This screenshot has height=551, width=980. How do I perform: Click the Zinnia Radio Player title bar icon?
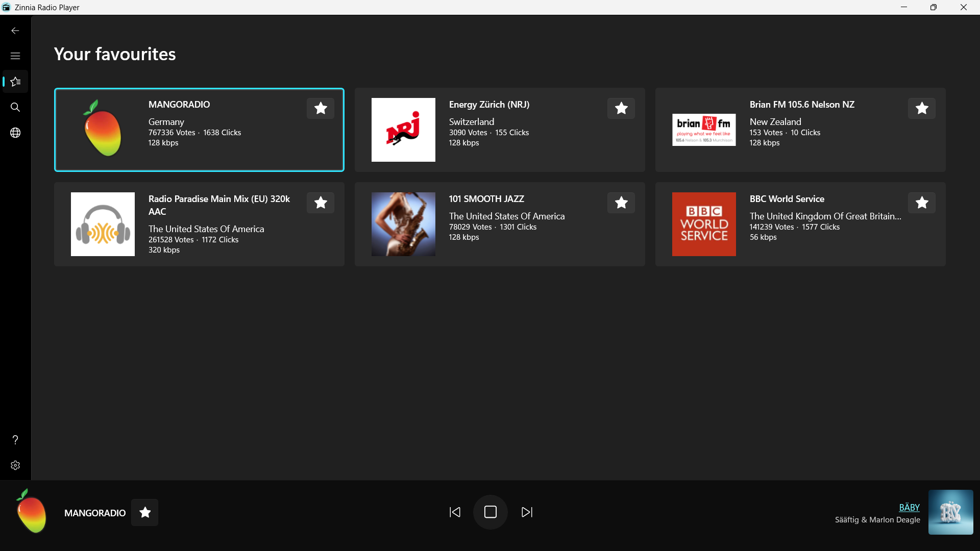[x=6, y=7]
